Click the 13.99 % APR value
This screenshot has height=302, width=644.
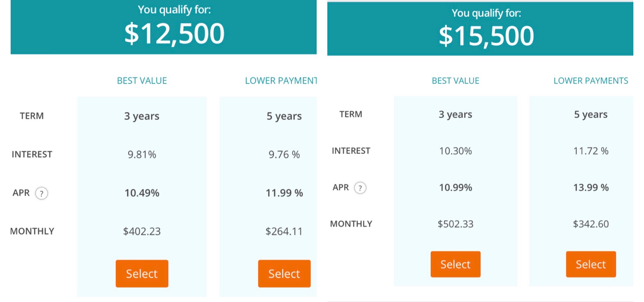(590, 187)
